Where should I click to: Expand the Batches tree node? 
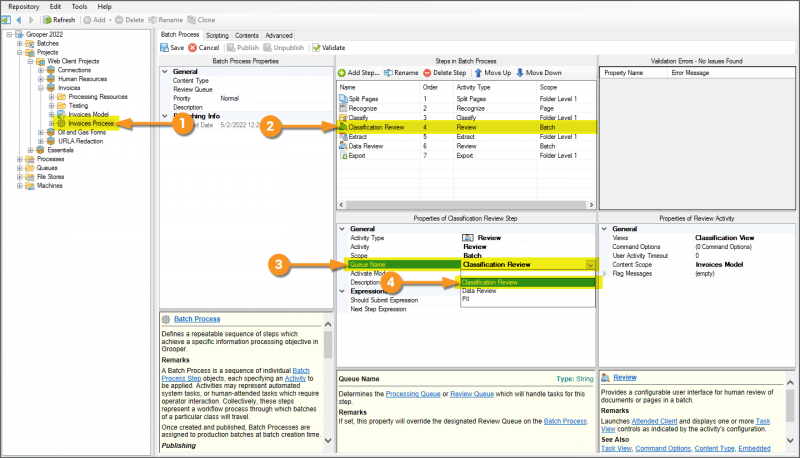pyautogui.click(x=19, y=43)
